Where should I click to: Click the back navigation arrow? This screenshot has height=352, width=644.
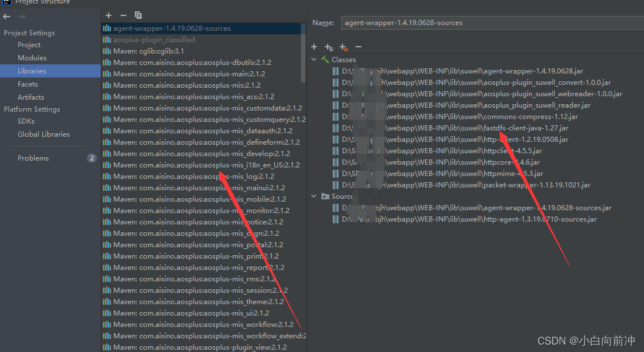point(7,17)
